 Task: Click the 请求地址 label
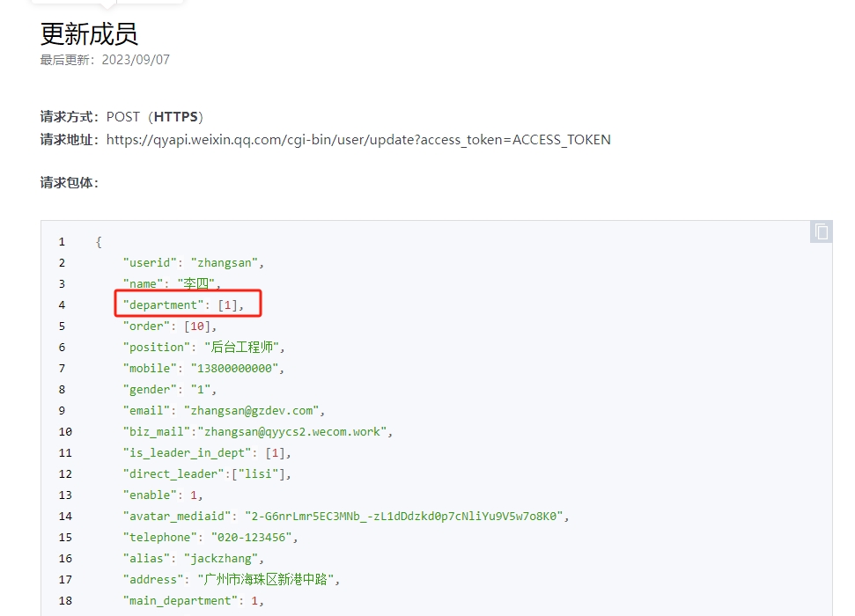click(x=70, y=140)
